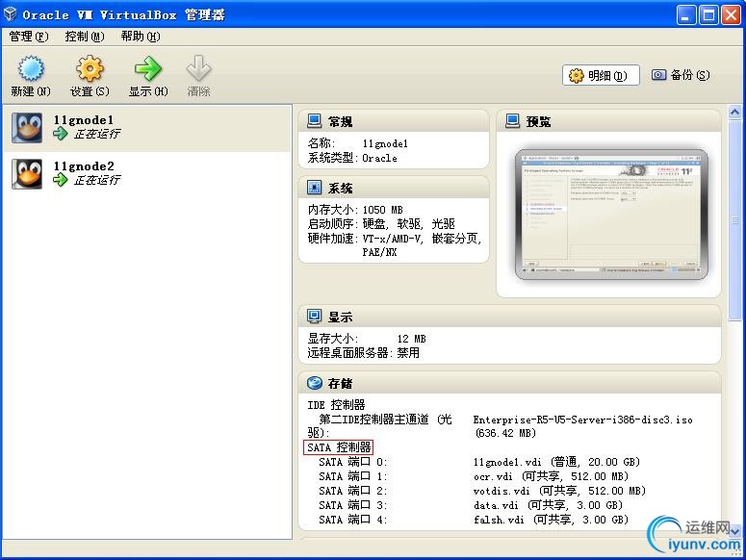The image size is (746, 560).
Task: Click the scrollbar up arrow in details pane
Action: tap(734, 113)
